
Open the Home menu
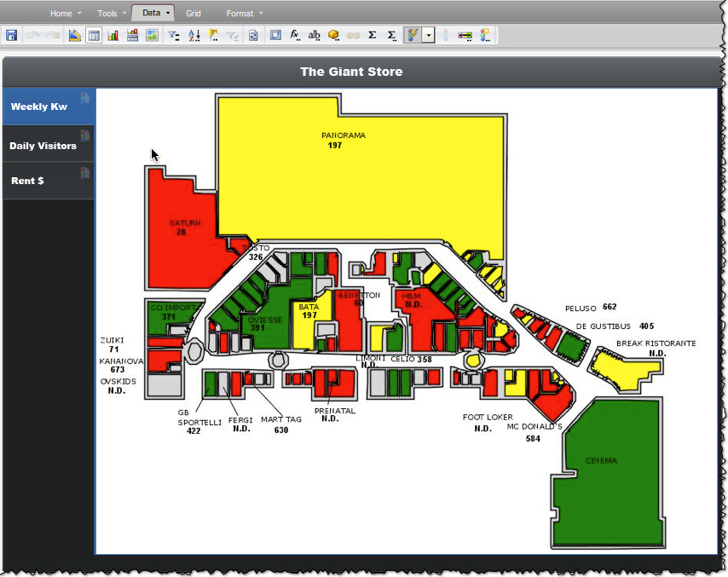pyautogui.click(x=61, y=14)
